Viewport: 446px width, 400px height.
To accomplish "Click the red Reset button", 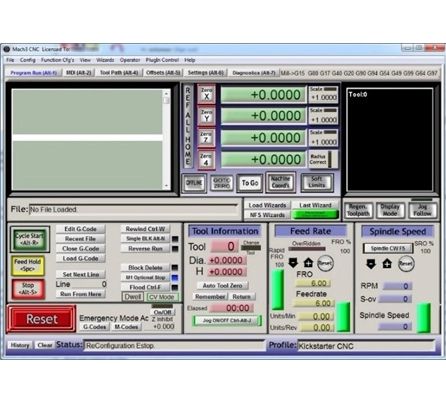I will coord(42,319).
